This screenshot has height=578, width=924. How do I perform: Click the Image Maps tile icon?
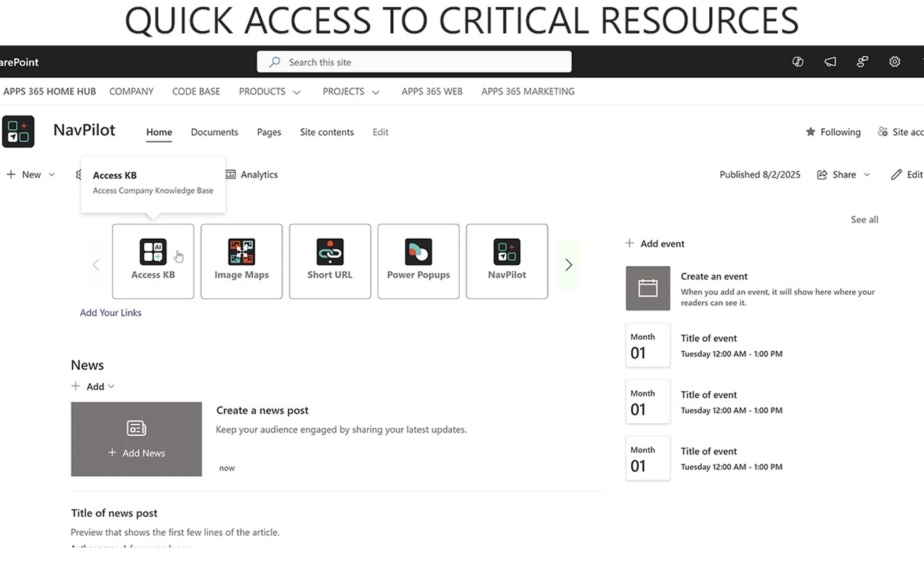[241, 252]
